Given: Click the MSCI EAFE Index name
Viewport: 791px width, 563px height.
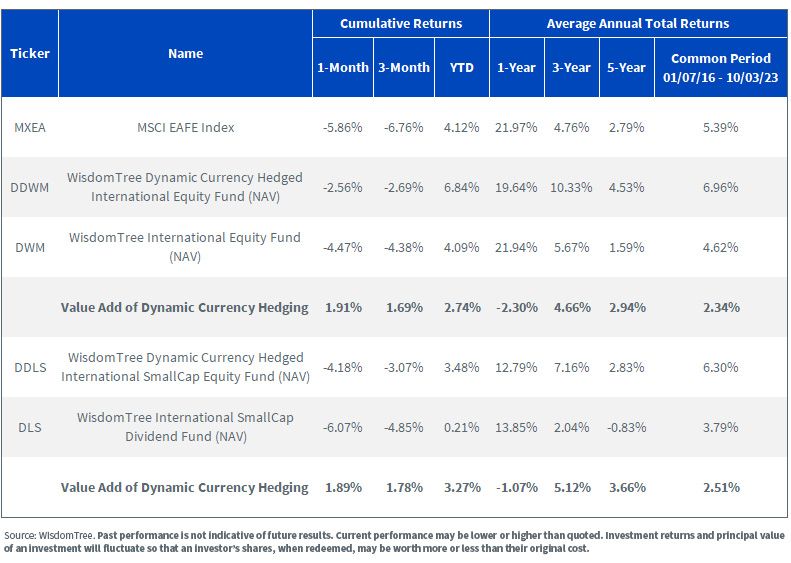Looking at the screenshot, I should [186, 127].
